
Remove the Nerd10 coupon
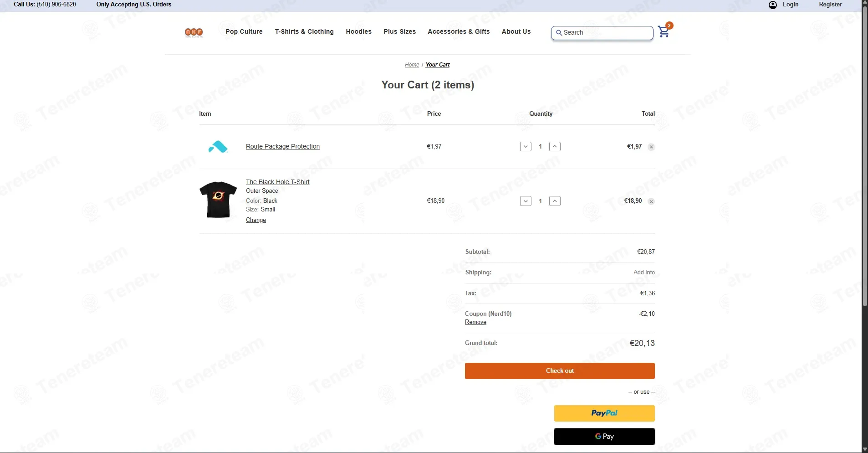475,322
